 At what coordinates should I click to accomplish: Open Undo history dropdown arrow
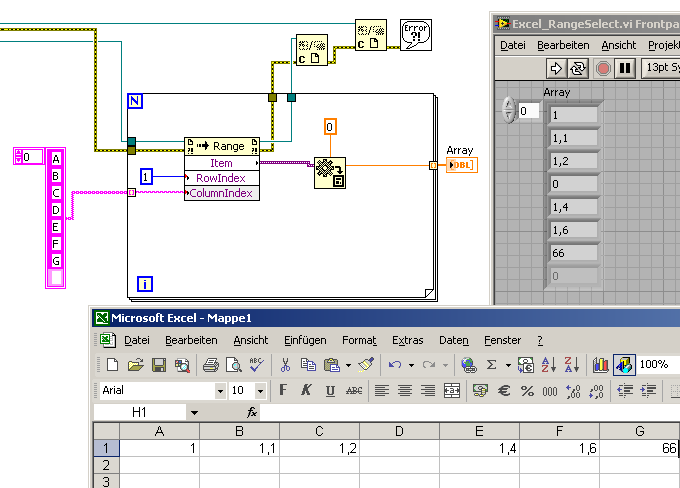(x=411, y=365)
